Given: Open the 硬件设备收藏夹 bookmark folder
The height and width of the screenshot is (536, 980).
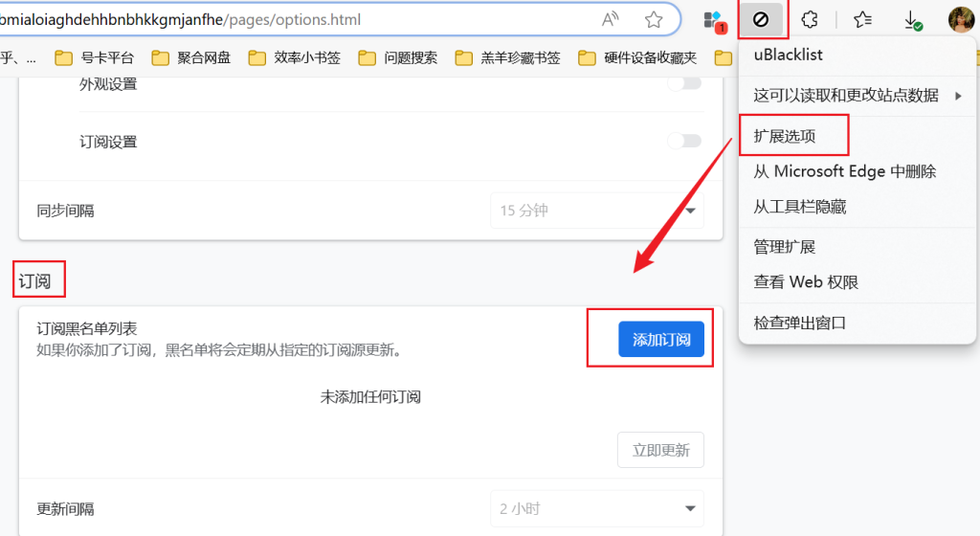Looking at the screenshot, I should pos(637,58).
